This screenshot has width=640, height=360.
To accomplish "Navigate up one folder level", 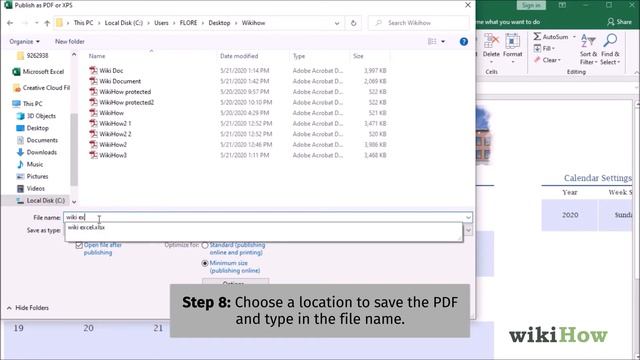I will [47, 23].
